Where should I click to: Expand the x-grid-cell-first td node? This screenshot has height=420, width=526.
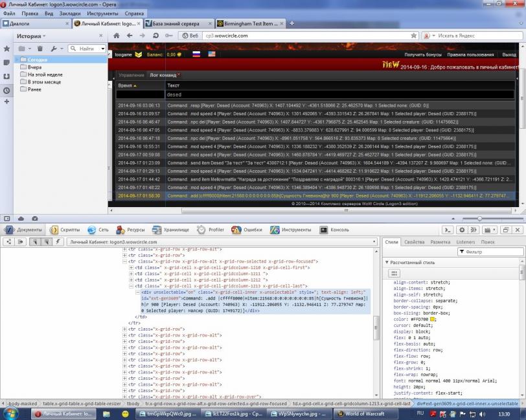tap(131, 267)
